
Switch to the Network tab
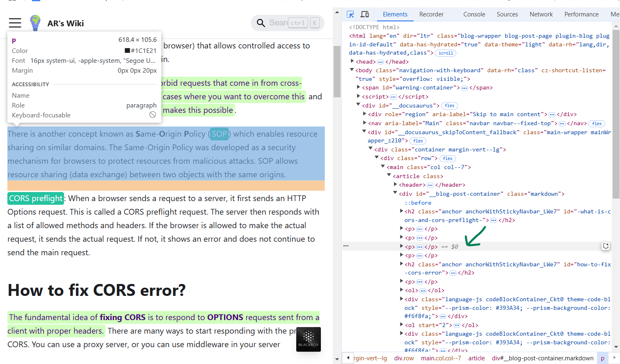pyautogui.click(x=541, y=14)
